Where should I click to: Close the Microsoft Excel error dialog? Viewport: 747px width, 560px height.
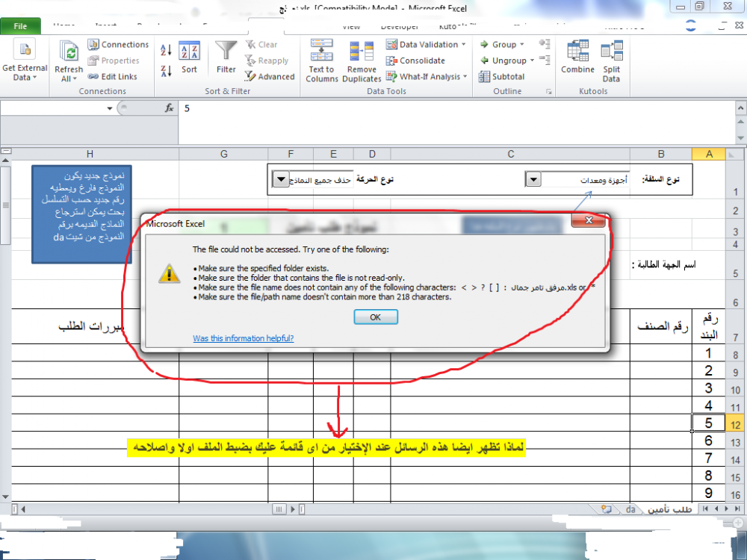tap(589, 220)
